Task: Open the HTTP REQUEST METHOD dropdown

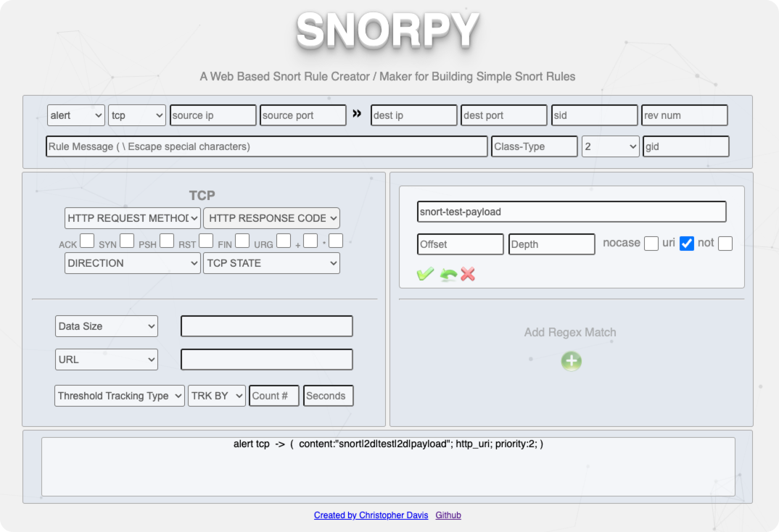Action: pyautogui.click(x=133, y=218)
